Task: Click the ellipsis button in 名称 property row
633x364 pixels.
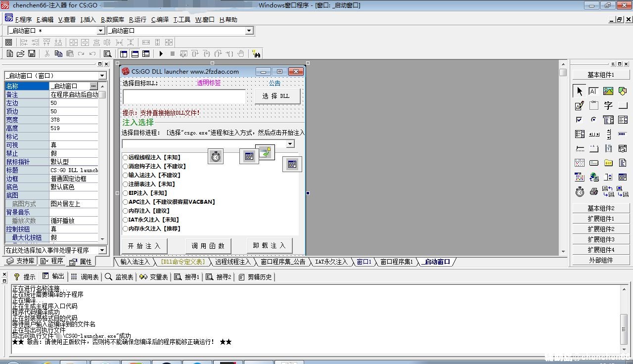Action: [94, 86]
